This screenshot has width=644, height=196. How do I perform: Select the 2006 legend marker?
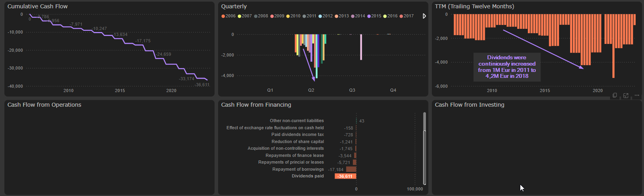click(x=223, y=16)
